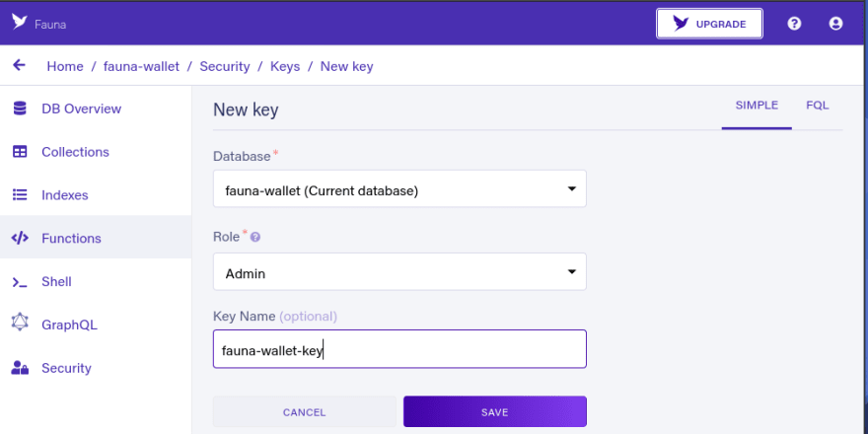This screenshot has height=434, width=868.
Task: Click the Security user-lock icon
Action: coord(20,368)
